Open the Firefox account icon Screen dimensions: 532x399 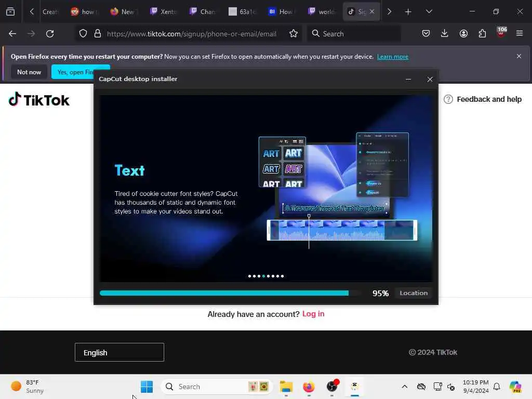point(463,33)
